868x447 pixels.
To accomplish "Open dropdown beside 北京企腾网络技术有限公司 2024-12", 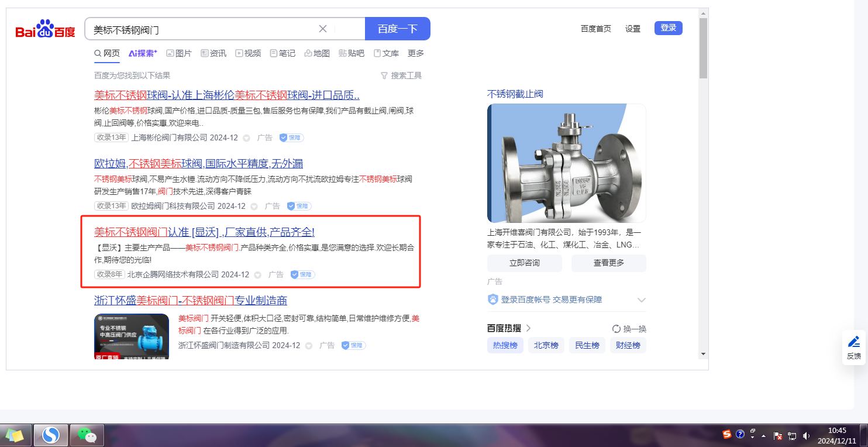I will point(257,275).
